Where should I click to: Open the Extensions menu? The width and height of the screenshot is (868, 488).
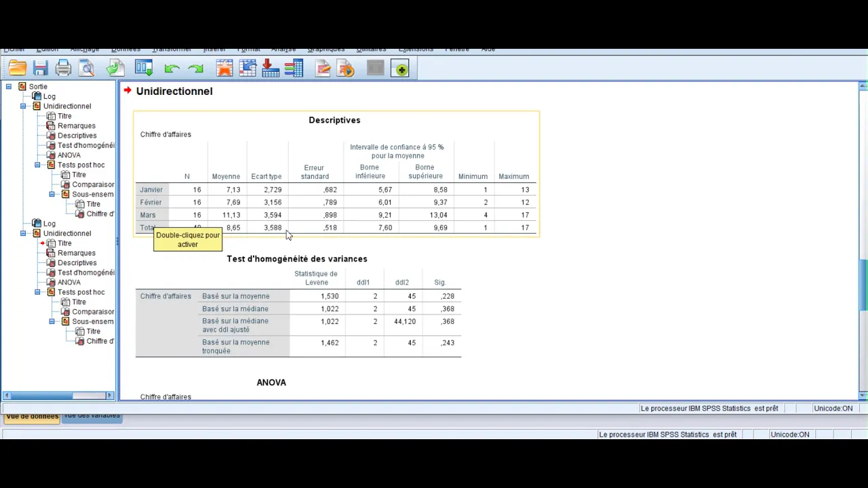tap(416, 49)
